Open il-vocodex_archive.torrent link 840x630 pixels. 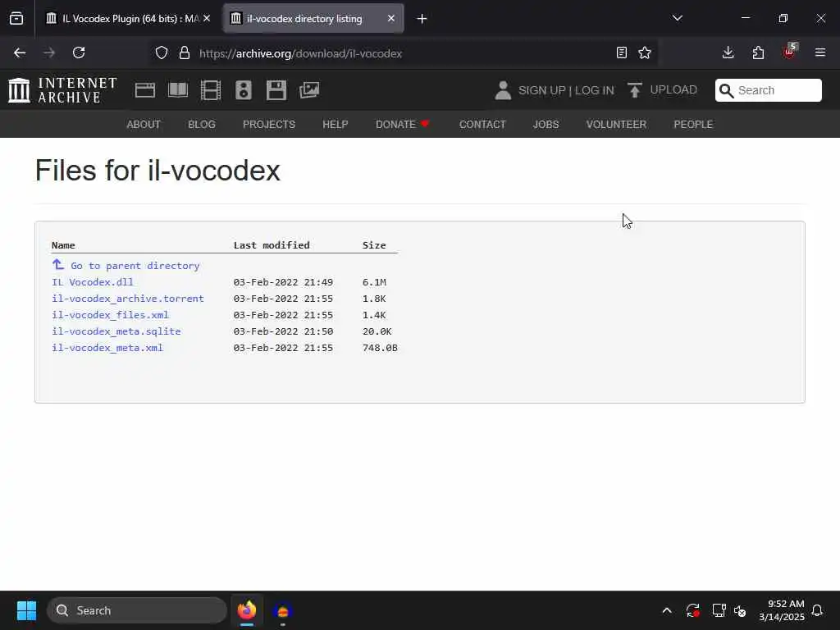click(128, 299)
